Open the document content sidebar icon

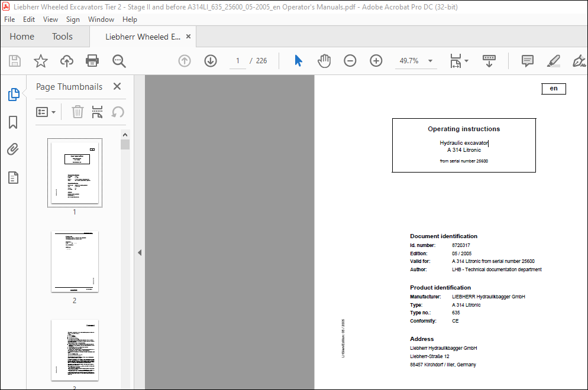(13, 178)
